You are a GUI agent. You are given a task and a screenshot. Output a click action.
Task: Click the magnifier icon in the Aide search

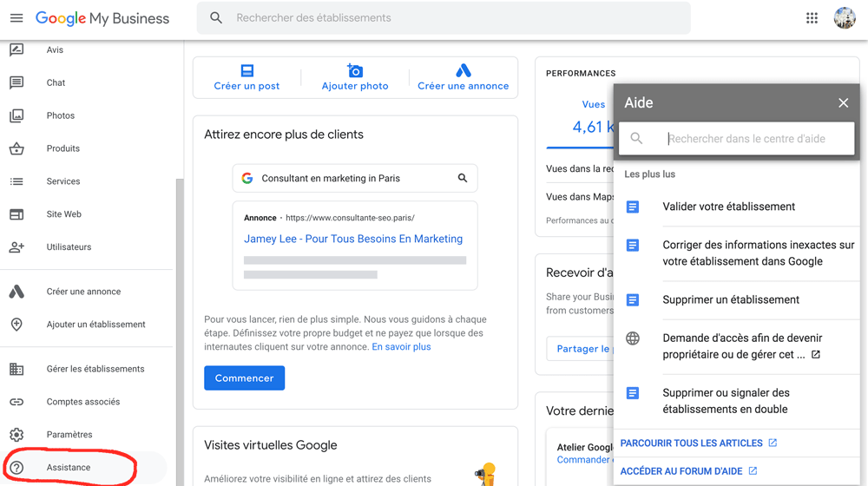click(636, 138)
